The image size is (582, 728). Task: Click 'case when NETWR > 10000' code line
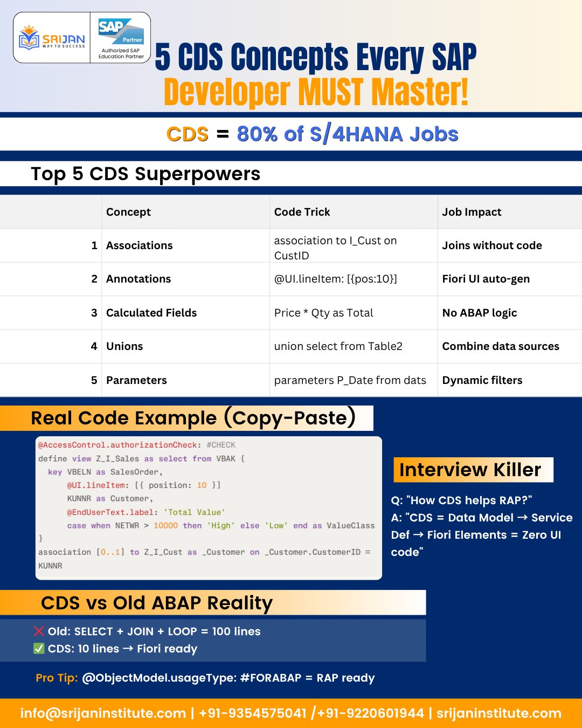tap(221, 526)
